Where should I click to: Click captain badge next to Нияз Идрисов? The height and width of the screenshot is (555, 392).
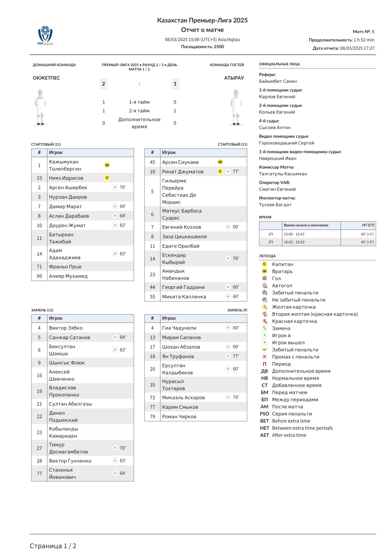pos(107,178)
